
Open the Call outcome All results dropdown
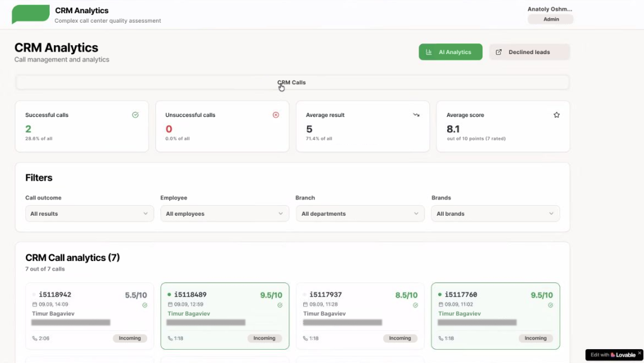point(89,213)
